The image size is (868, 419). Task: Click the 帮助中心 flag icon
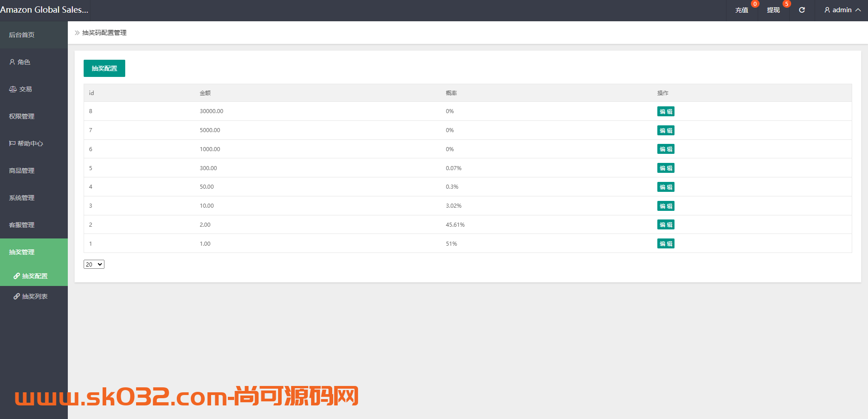tap(12, 143)
